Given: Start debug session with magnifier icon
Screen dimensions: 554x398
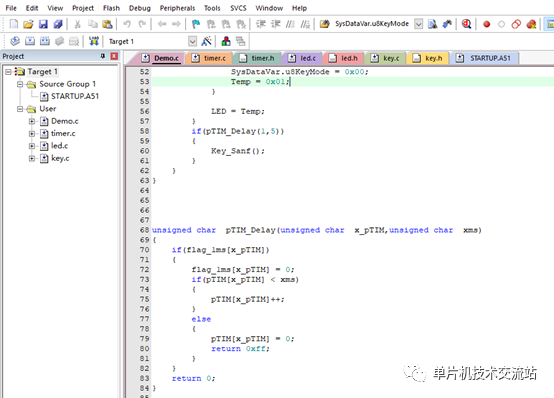Looking at the screenshot, I should coord(466,24).
